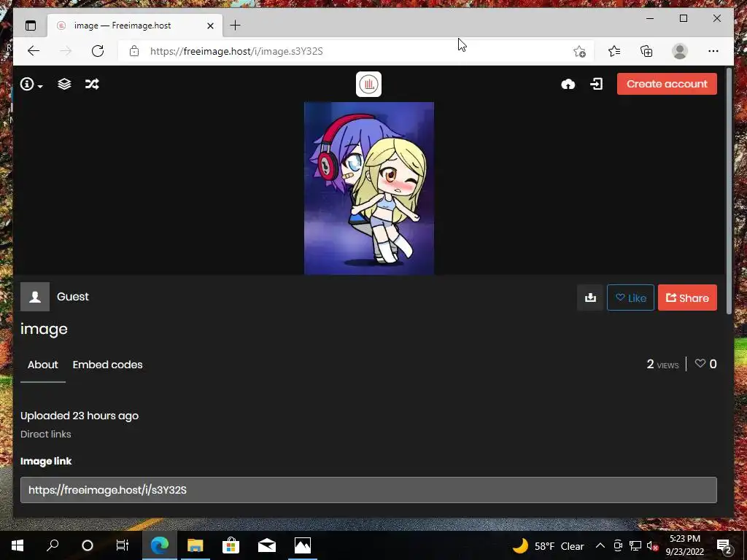Open the clock and date 9/23/2022
Viewport: 747px width, 560px height.
(x=685, y=545)
